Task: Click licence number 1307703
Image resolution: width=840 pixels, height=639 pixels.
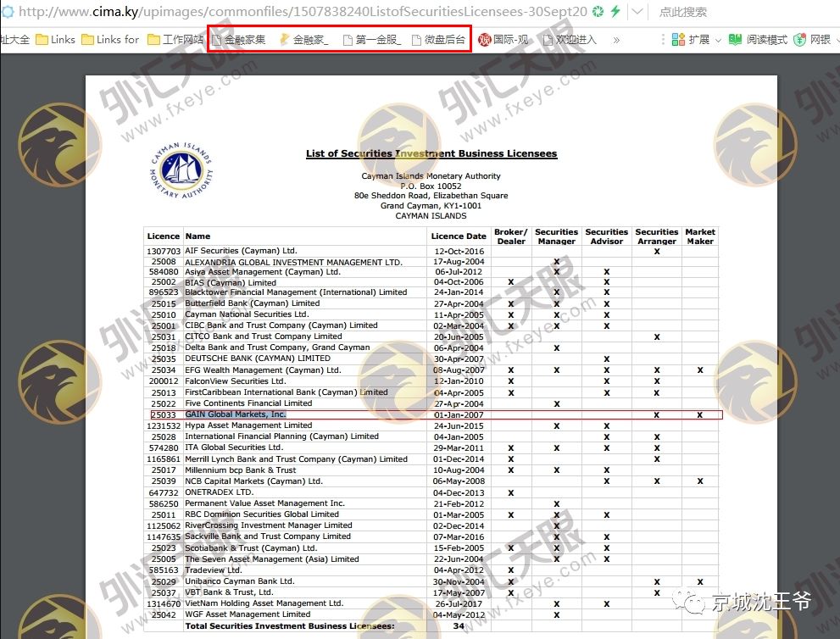Action: point(164,251)
